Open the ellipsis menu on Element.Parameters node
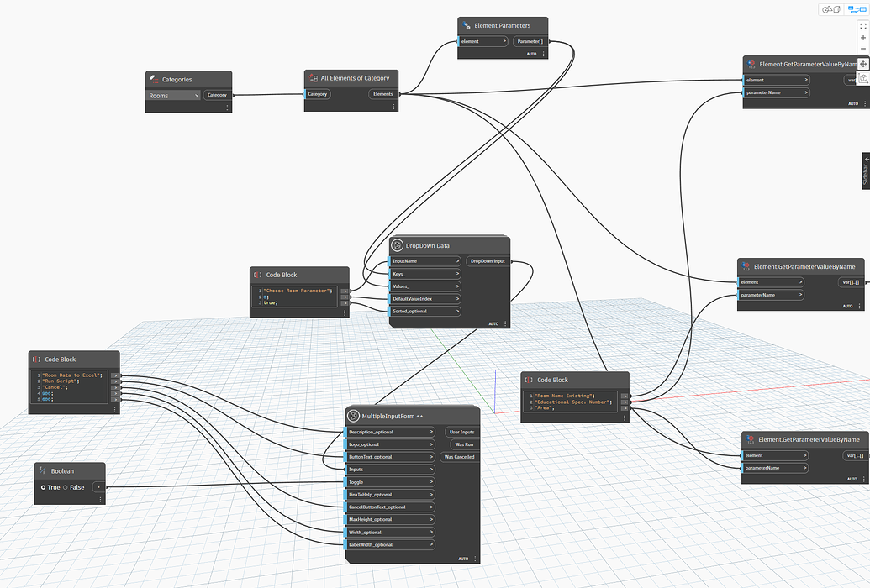 (542, 53)
